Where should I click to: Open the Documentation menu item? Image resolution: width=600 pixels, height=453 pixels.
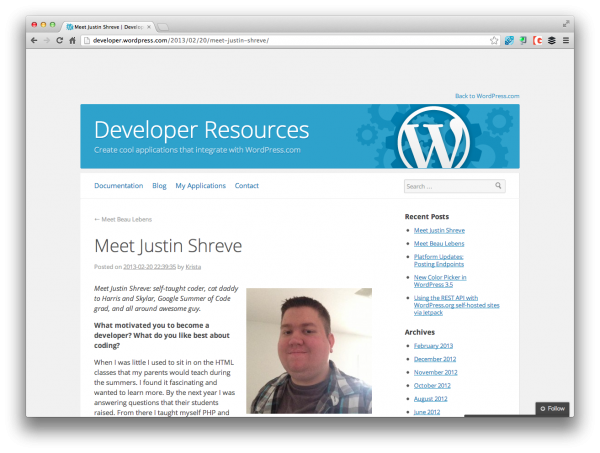click(119, 186)
